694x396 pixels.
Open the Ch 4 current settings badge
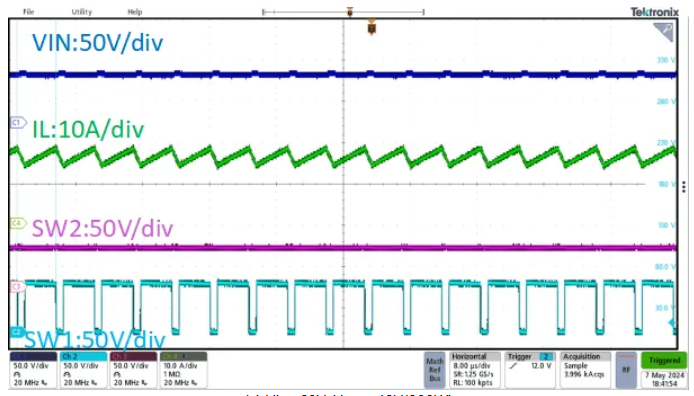click(x=183, y=370)
